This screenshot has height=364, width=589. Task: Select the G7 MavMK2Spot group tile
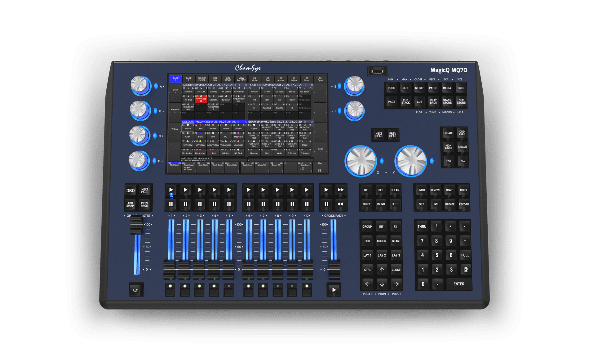[x=201, y=98]
